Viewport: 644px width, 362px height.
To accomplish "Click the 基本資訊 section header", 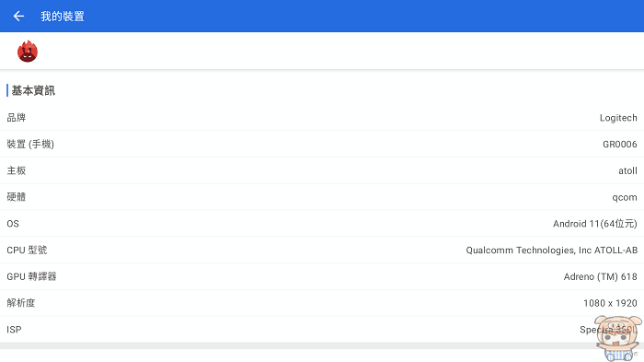I will (33, 90).
